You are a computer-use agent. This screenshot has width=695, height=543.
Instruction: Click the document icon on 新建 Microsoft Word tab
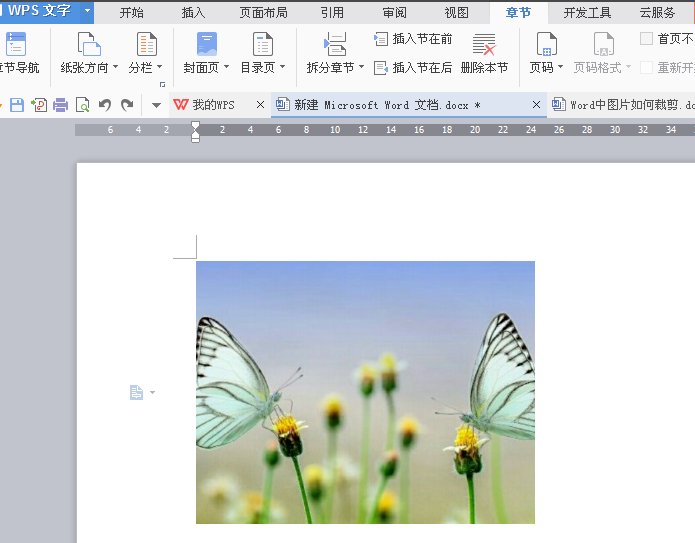coord(282,105)
